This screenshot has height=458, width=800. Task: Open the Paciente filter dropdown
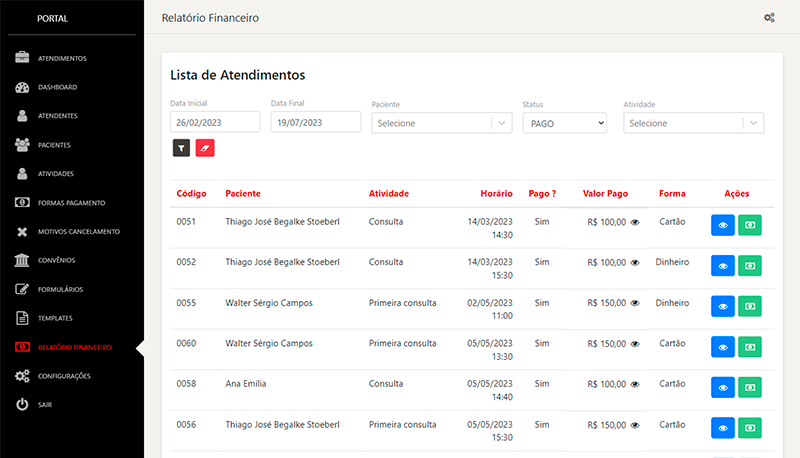(x=442, y=123)
